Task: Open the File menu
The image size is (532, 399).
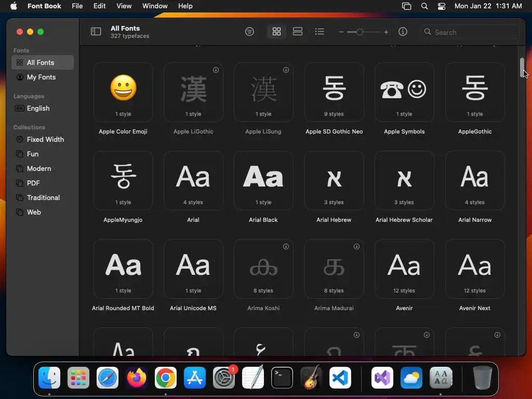Action: click(77, 6)
